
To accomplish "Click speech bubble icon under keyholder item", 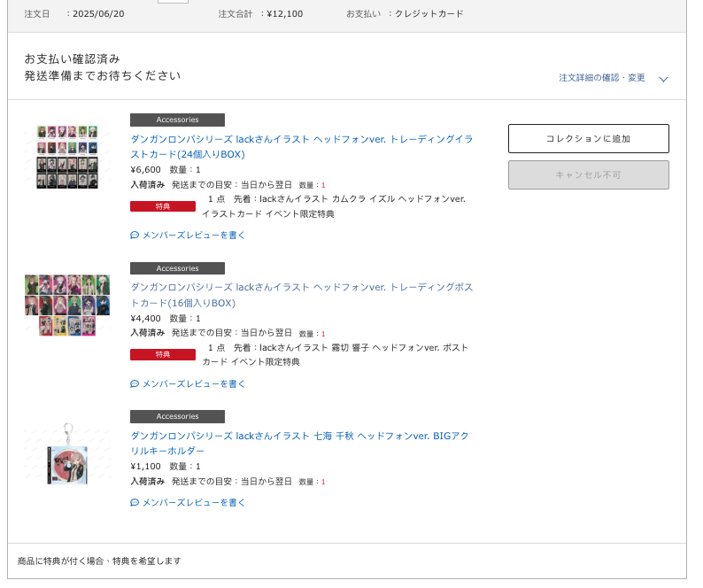I will [x=135, y=503].
